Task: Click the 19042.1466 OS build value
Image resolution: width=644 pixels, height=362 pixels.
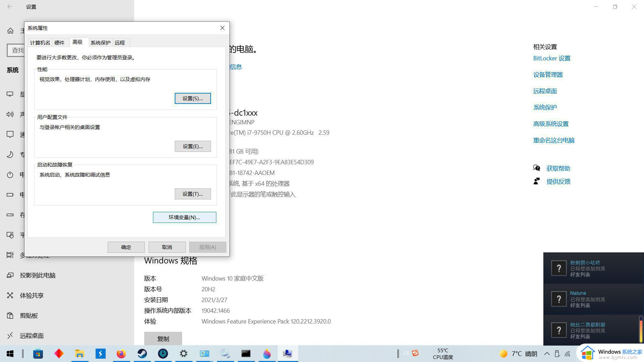Action: [x=216, y=311]
